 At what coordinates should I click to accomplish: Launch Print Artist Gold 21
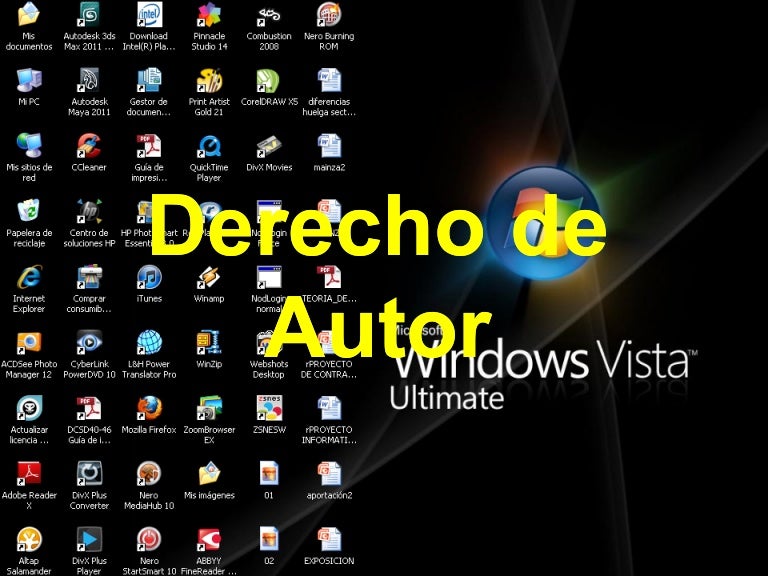click(209, 80)
